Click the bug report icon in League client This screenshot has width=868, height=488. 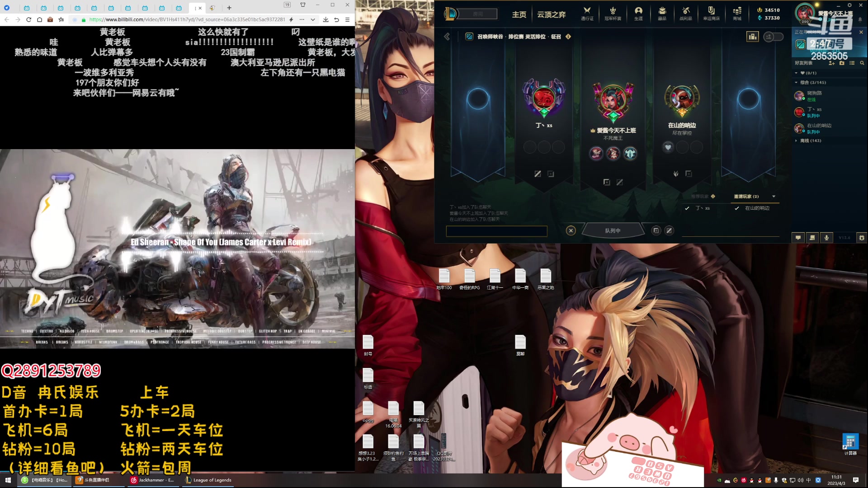[862, 238]
